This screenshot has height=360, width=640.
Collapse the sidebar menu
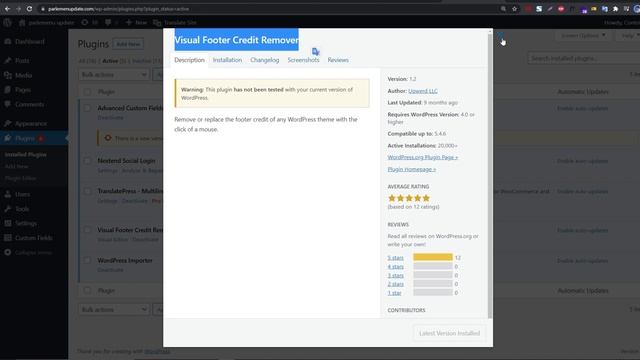pos(34,253)
